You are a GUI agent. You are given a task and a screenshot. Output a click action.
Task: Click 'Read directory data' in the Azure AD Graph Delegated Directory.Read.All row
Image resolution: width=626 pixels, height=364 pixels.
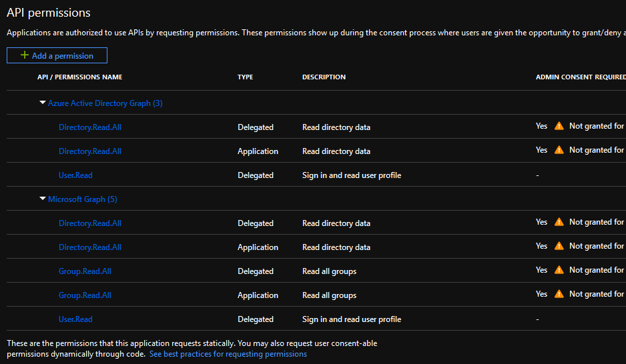tap(336, 127)
